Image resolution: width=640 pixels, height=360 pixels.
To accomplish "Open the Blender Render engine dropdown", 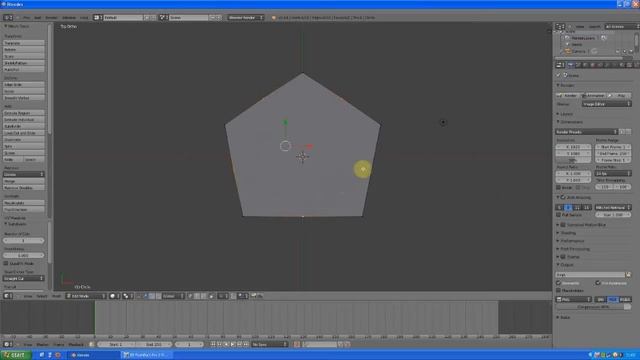I will (246, 18).
